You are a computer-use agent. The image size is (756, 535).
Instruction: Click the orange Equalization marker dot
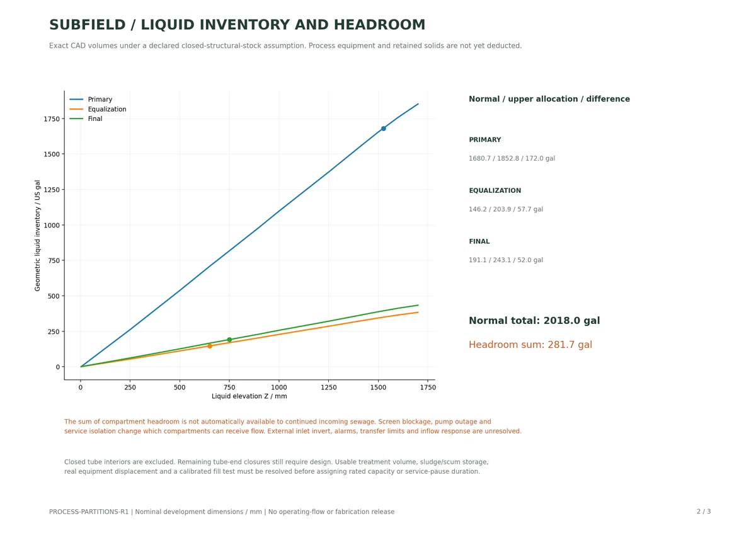[210, 346]
